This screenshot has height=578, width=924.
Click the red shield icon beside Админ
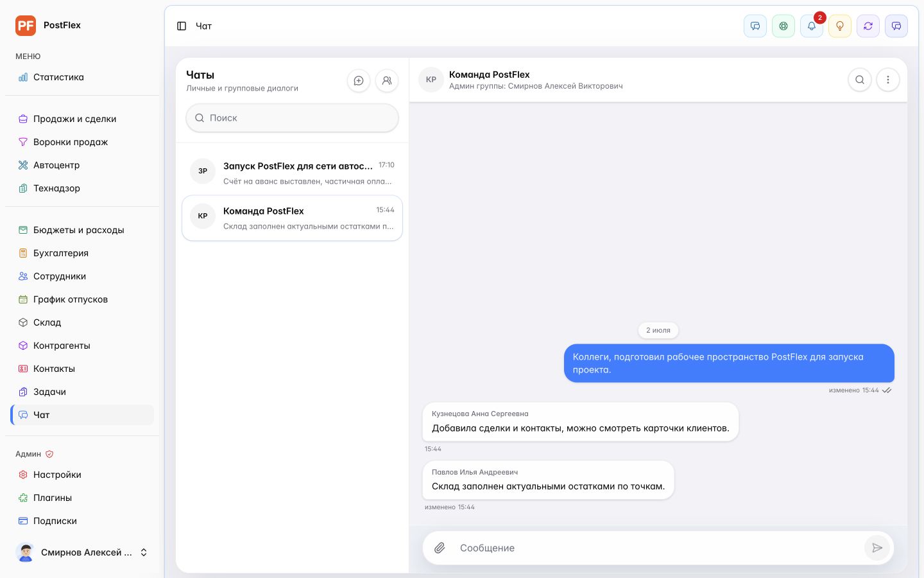pos(49,454)
